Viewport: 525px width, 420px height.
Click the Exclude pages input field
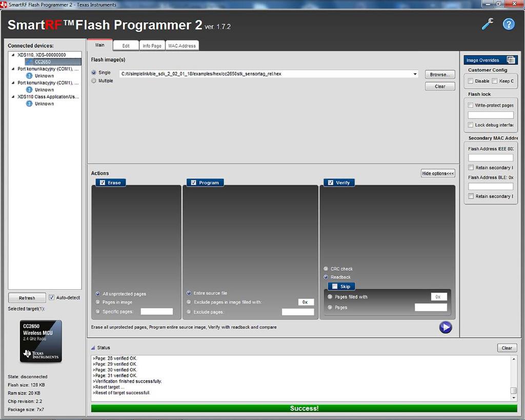(x=298, y=312)
